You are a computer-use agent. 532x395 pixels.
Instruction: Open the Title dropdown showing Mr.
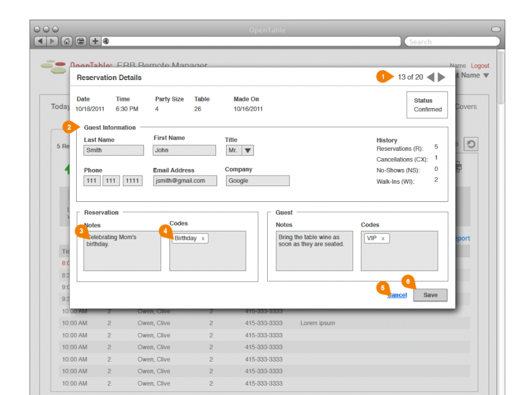(247, 150)
